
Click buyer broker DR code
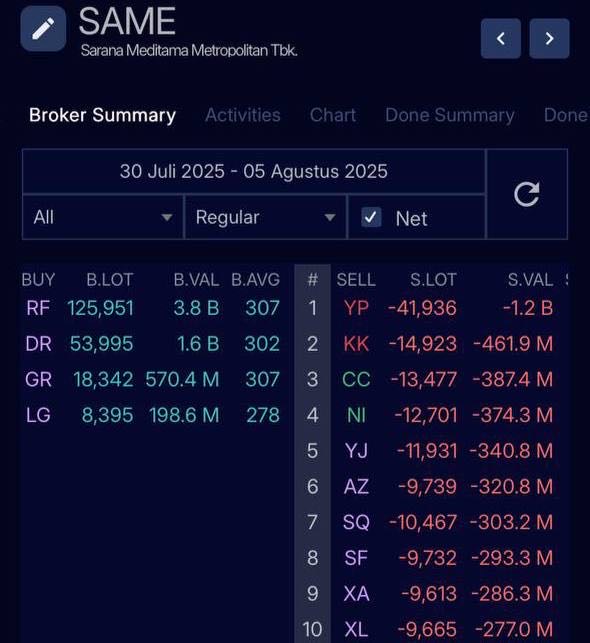tap(39, 344)
